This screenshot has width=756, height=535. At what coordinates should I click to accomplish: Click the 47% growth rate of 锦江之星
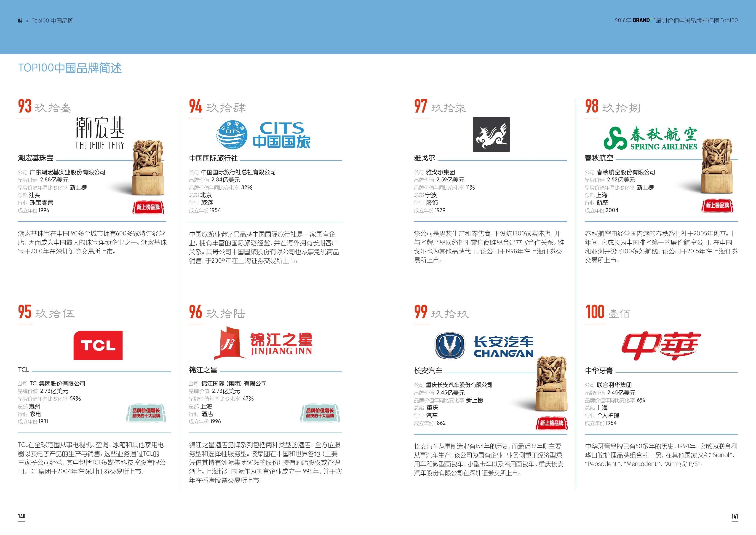[x=248, y=399]
